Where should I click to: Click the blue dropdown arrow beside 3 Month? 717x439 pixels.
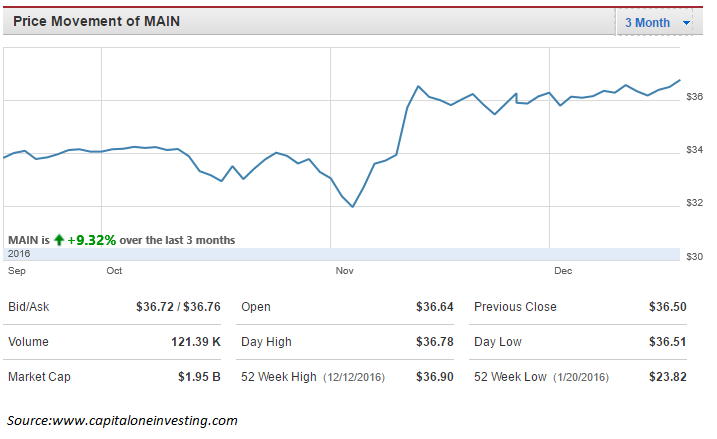click(686, 23)
